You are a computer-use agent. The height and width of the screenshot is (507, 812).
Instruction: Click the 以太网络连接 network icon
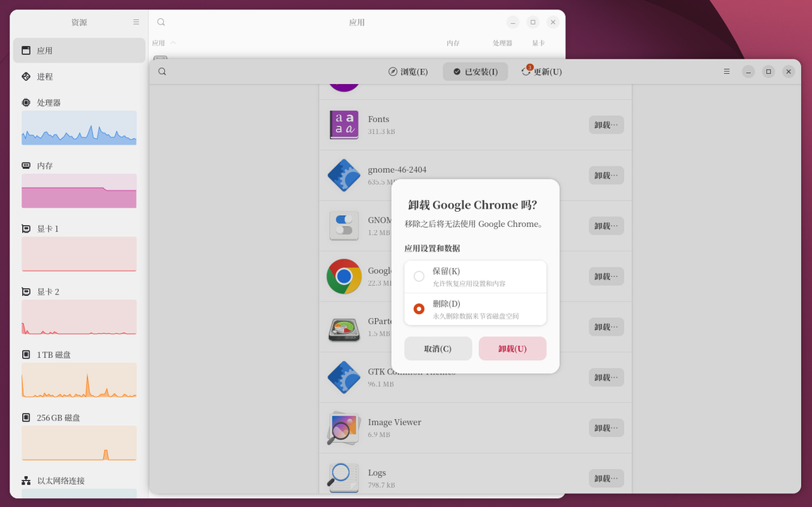click(x=26, y=481)
